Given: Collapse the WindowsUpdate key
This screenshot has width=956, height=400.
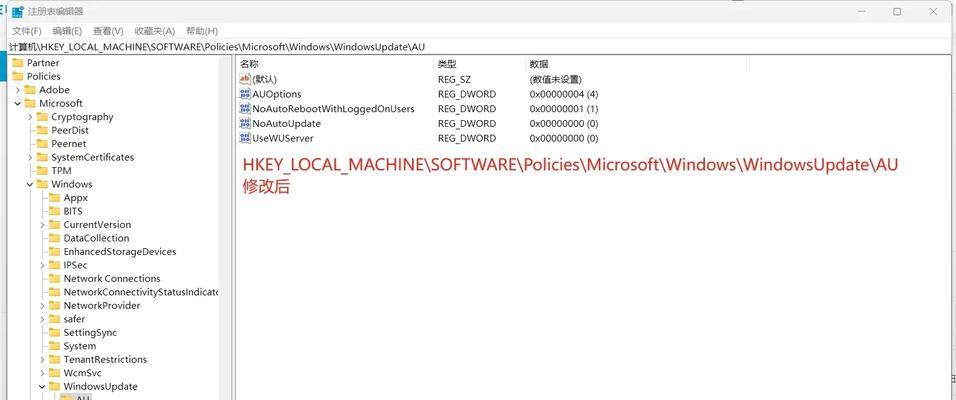Looking at the screenshot, I should (42, 386).
